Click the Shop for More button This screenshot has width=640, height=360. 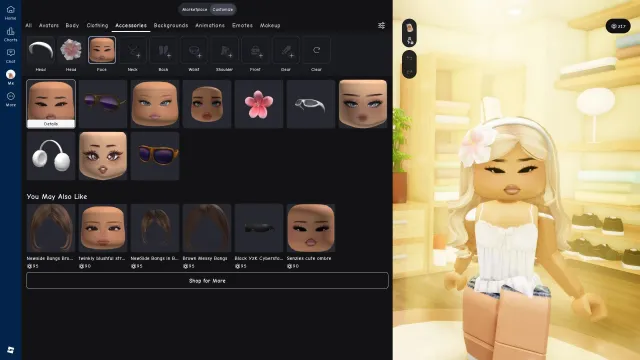[x=207, y=281]
